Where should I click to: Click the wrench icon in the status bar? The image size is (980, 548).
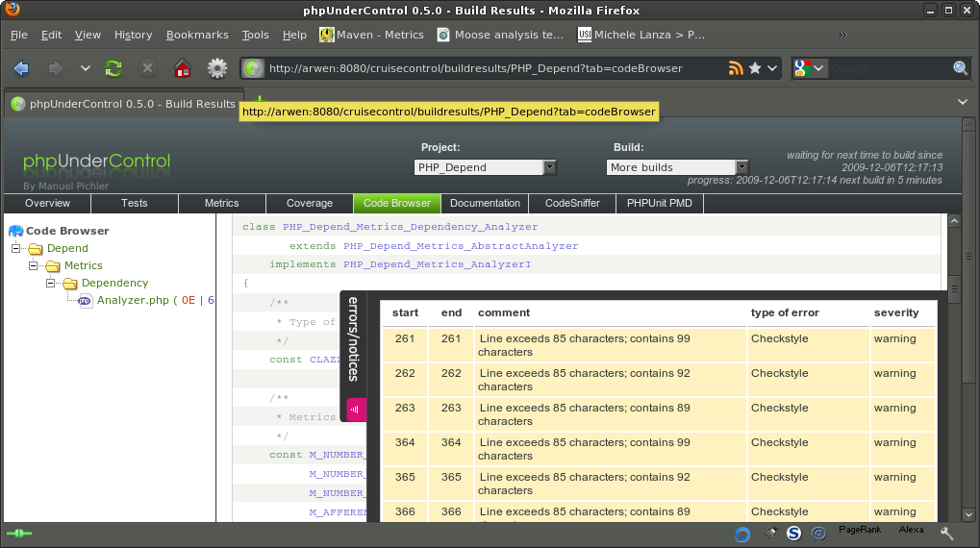click(x=946, y=533)
